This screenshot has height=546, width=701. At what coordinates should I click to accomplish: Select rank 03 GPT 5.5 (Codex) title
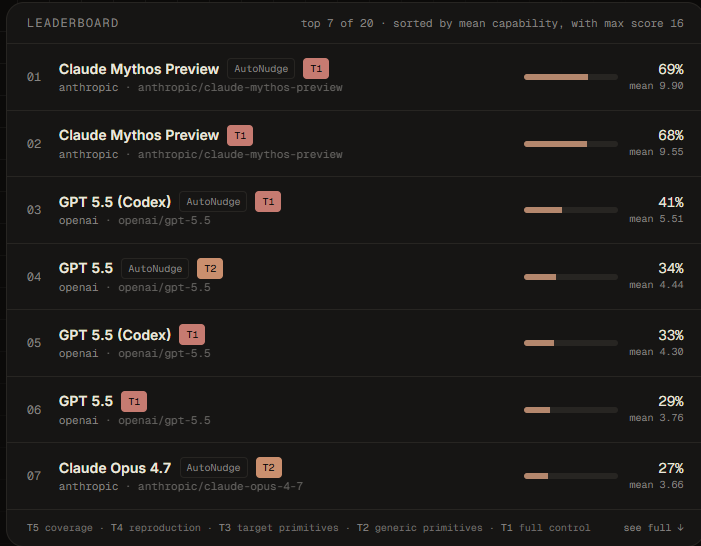(115, 202)
